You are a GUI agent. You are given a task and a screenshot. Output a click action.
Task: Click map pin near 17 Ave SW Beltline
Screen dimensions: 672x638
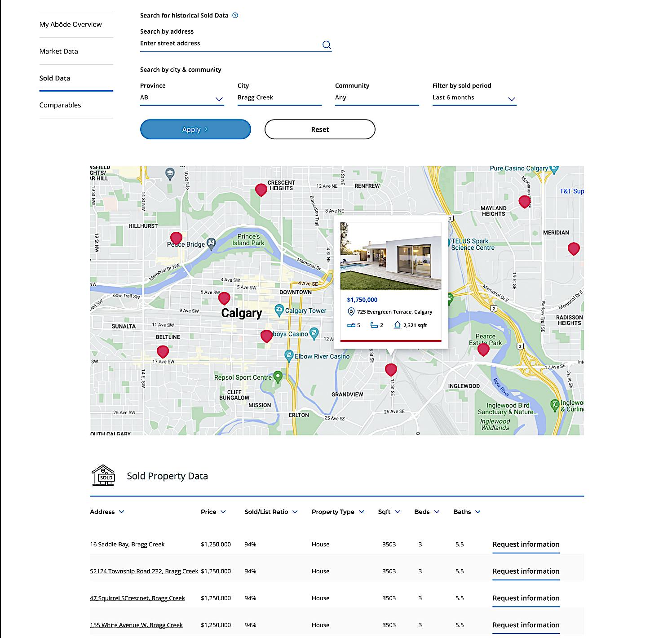tap(163, 352)
